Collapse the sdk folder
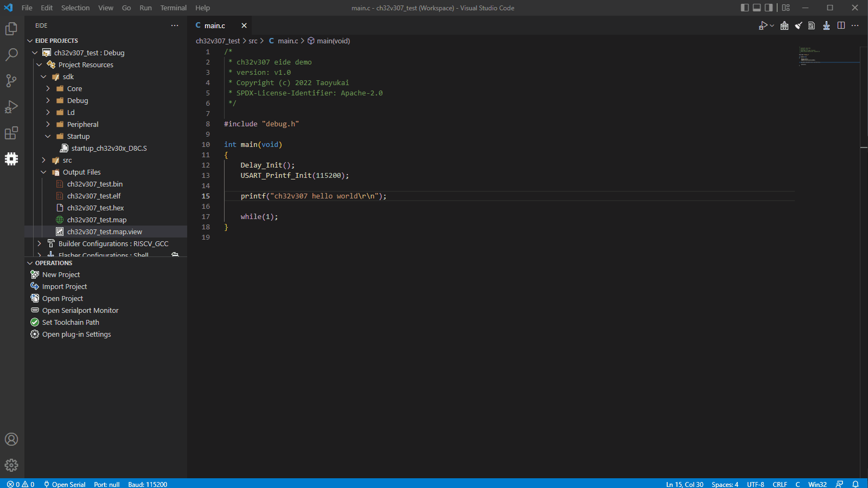 [x=43, y=76]
